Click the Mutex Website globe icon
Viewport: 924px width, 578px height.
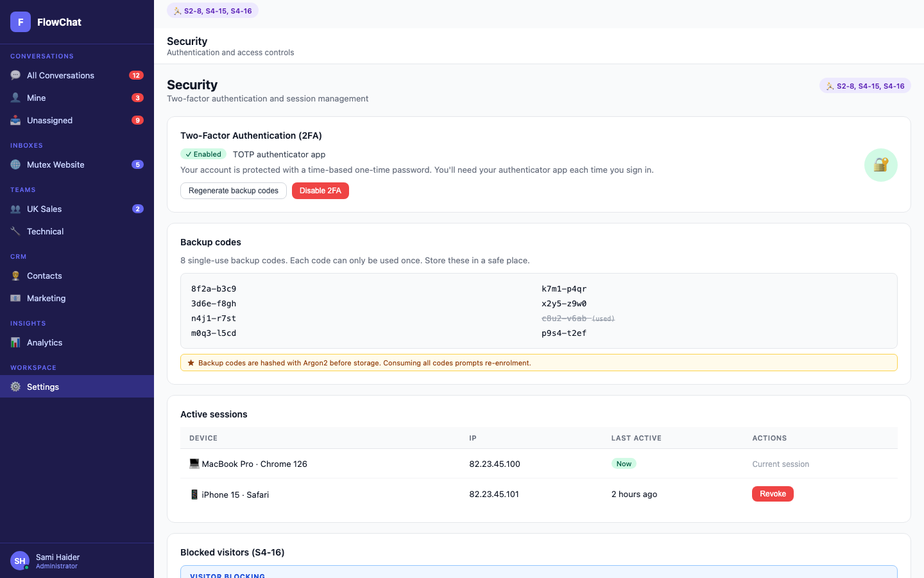click(x=15, y=164)
